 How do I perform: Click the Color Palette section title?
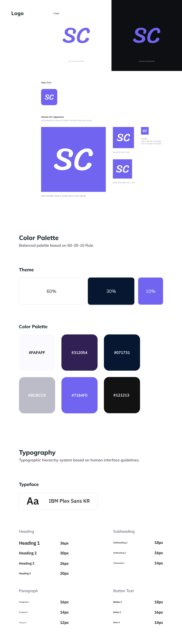tap(39, 238)
